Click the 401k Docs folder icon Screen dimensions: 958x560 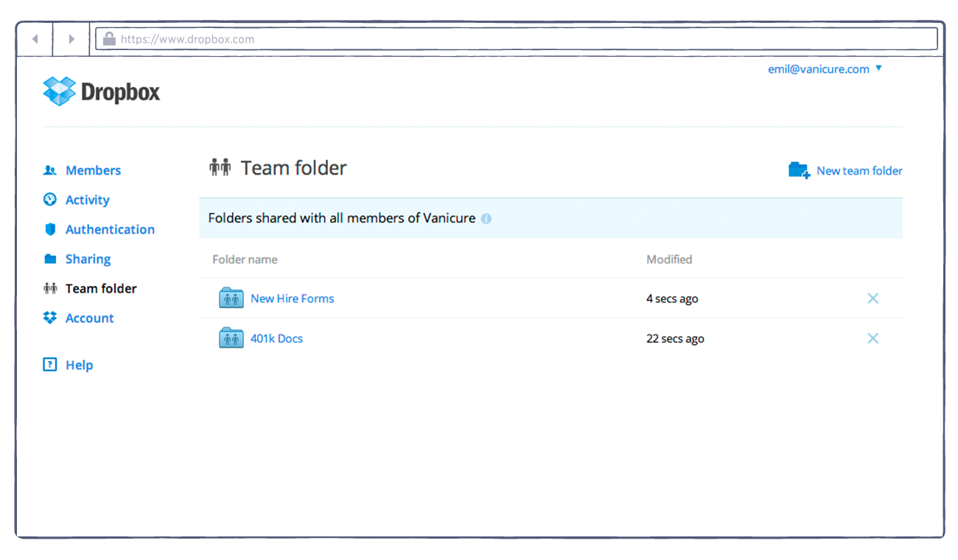tap(231, 337)
